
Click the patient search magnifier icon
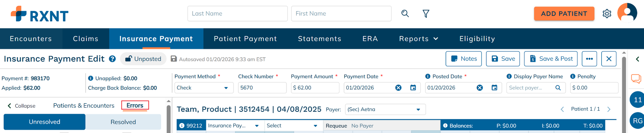click(x=405, y=14)
